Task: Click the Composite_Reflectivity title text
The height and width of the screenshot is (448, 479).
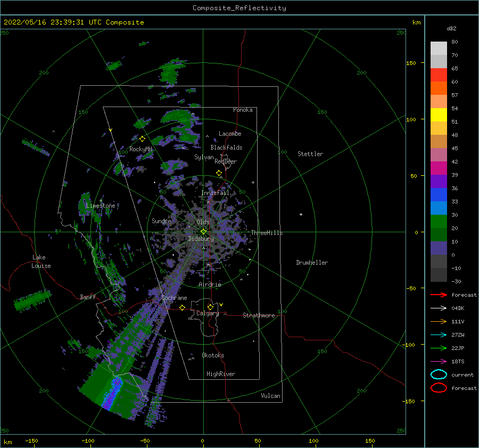Action: point(240,8)
